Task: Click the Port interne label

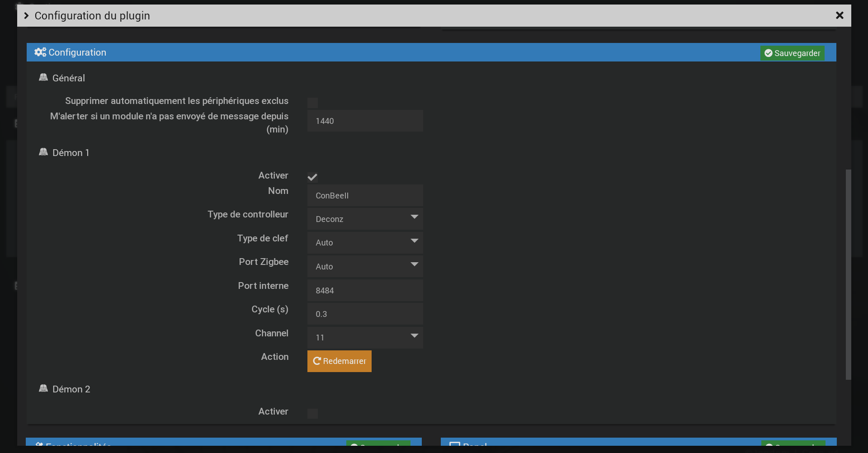Action: click(x=263, y=286)
